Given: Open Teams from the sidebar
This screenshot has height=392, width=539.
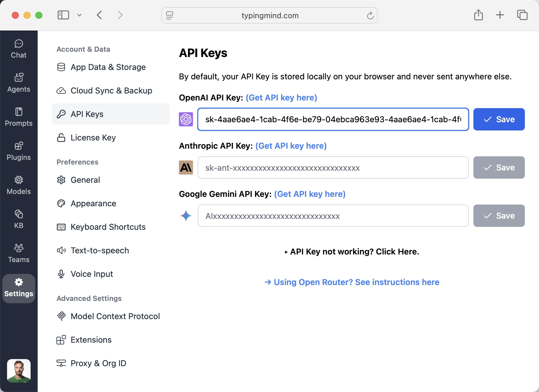Looking at the screenshot, I should click(x=19, y=253).
